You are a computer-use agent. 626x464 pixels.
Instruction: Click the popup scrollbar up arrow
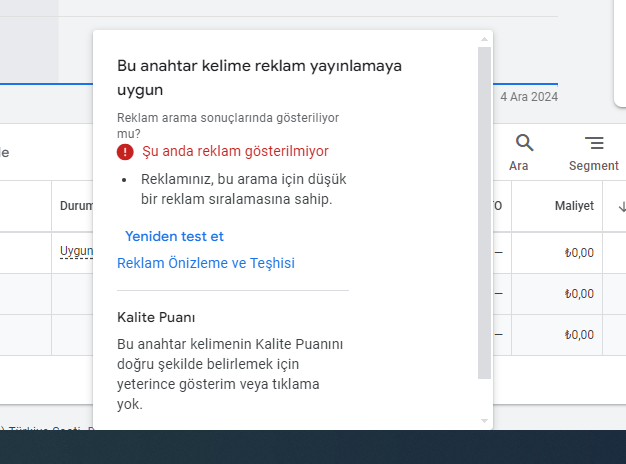pos(484,39)
